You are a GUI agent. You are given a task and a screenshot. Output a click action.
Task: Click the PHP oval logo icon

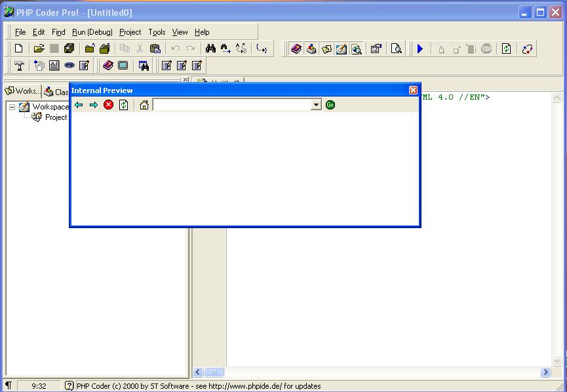point(69,66)
